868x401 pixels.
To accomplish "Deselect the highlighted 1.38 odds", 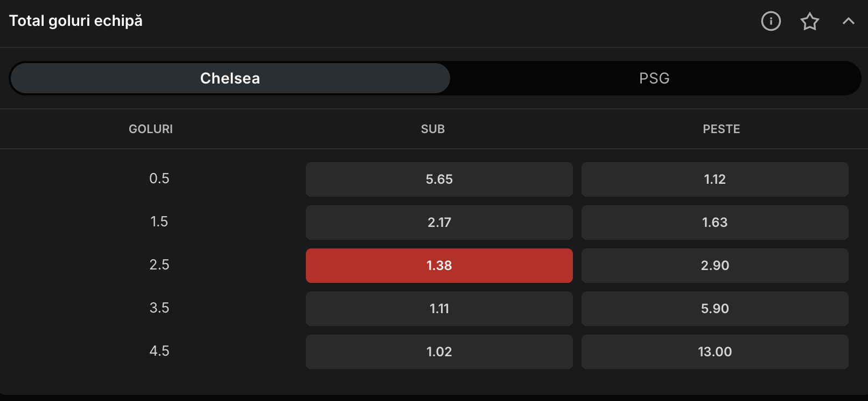I will [439, 265].
